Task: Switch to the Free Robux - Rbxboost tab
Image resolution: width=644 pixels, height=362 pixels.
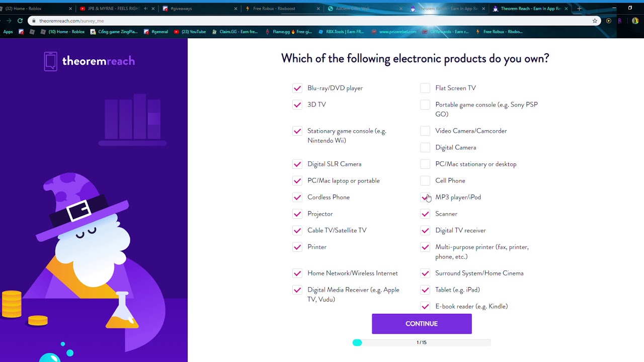Action: (x=274, y=9)
